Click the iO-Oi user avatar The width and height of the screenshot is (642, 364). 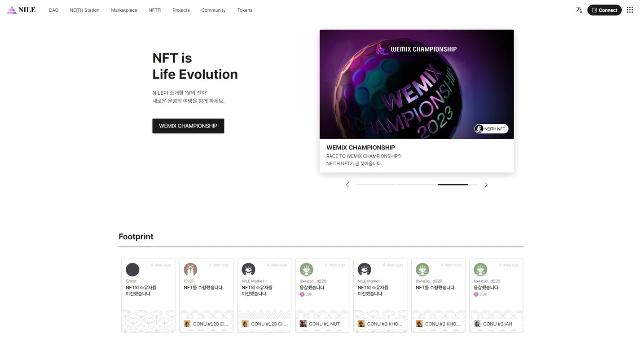click(190, 270)
